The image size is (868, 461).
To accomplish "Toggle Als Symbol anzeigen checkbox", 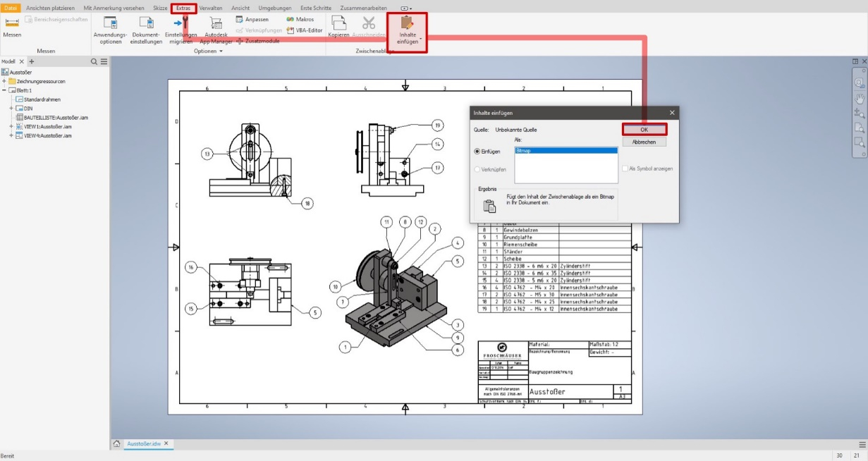I will [647, 168].
